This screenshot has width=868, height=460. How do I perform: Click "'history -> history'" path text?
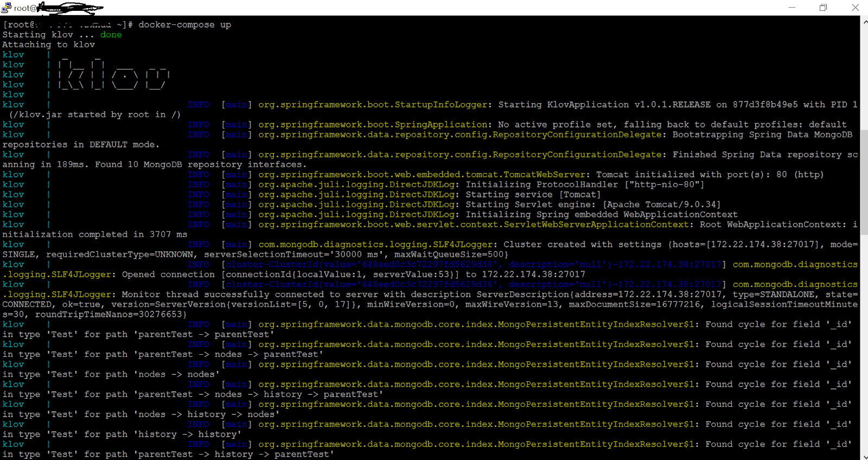coord(187,435)
